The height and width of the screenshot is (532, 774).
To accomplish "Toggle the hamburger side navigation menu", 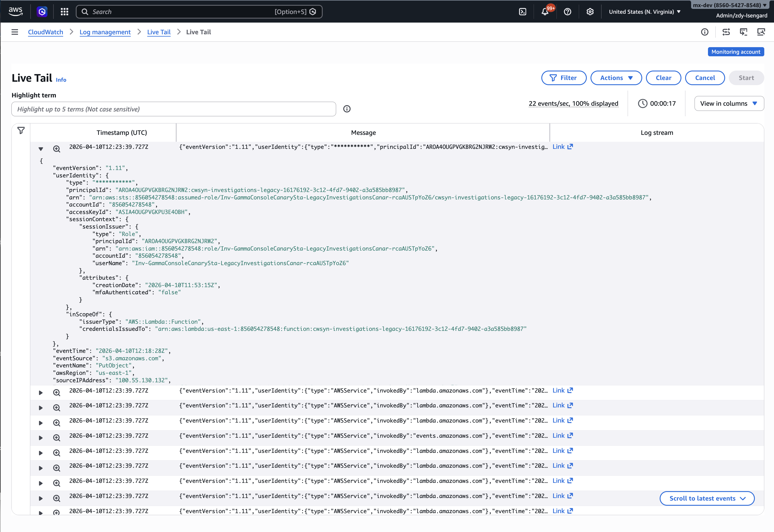I will point(15,32).
